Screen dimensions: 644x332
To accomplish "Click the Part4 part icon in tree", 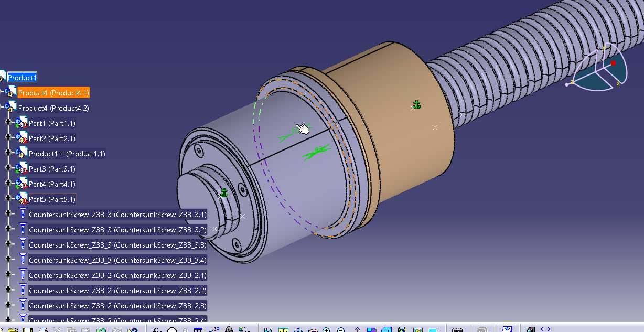I will click(x=22, y=184).
